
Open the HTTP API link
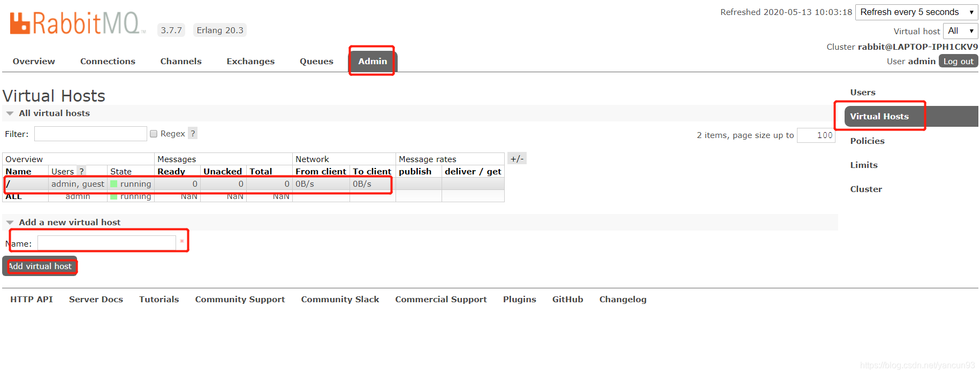point(32,299)
